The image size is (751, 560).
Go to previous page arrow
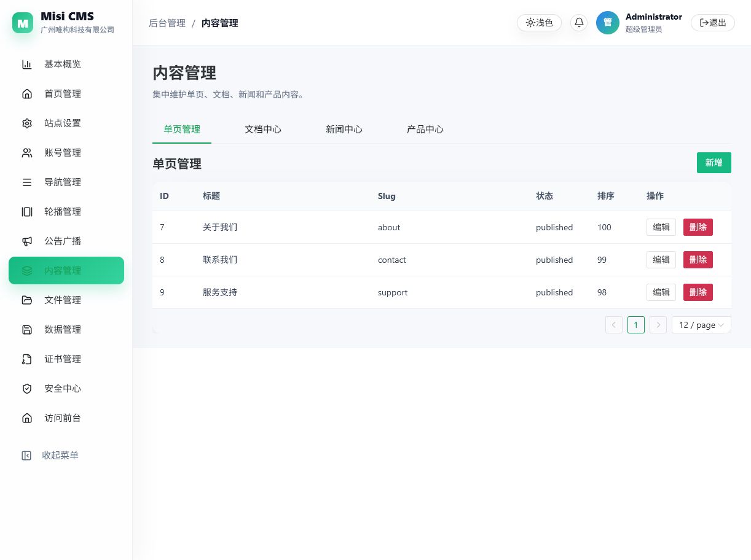tap(614, 325)
